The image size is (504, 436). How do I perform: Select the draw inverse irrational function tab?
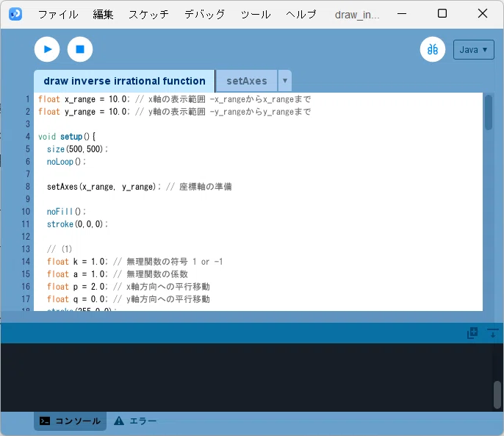point(124,81)
